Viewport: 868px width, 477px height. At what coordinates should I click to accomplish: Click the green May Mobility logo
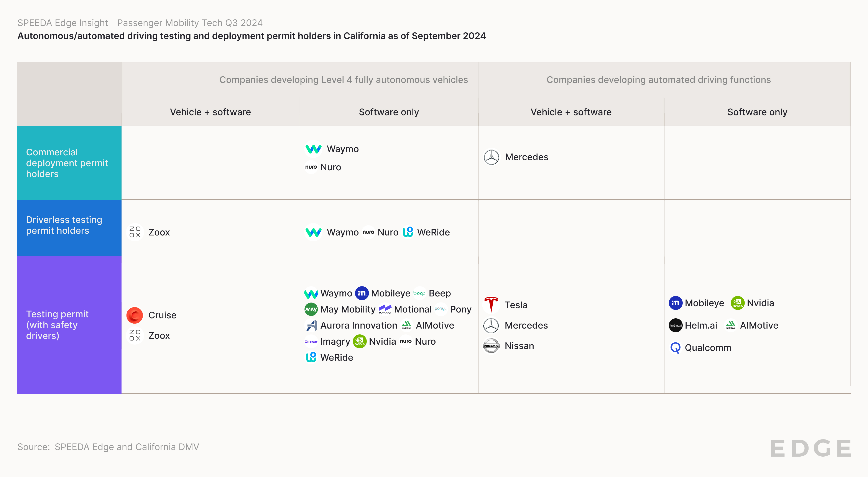click(x=311, y=309)
